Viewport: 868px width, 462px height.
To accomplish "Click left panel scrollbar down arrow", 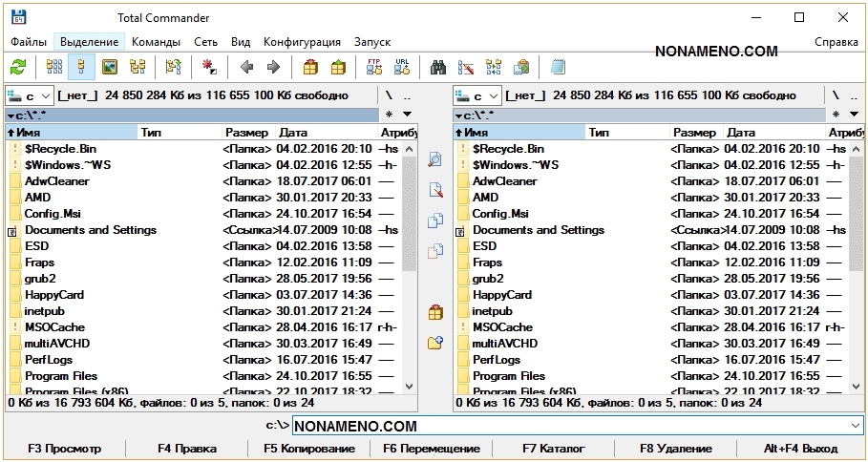I will click(409, 387).
